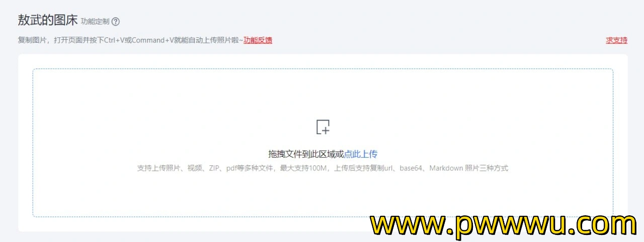Screen dimensions: 644x242
Task: Click the word base64 in the description
Action: (411, 168)
